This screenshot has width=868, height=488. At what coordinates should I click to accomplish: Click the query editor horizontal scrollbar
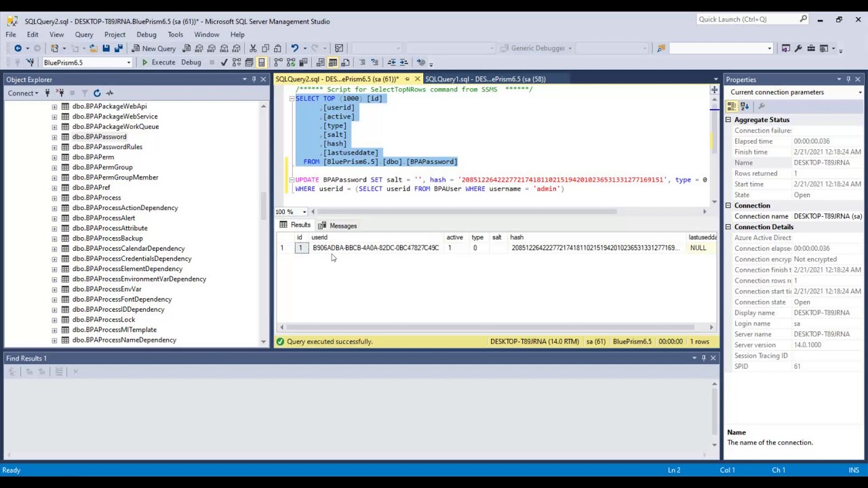point(509,211)
